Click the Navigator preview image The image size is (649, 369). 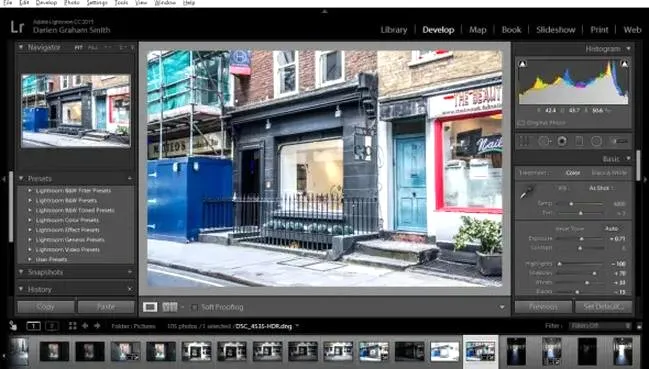pos(76,111)
